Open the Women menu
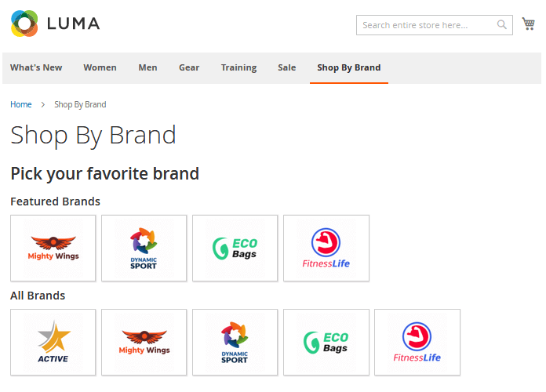Screen dimensions: 546x392 click(x=100, y=67)
